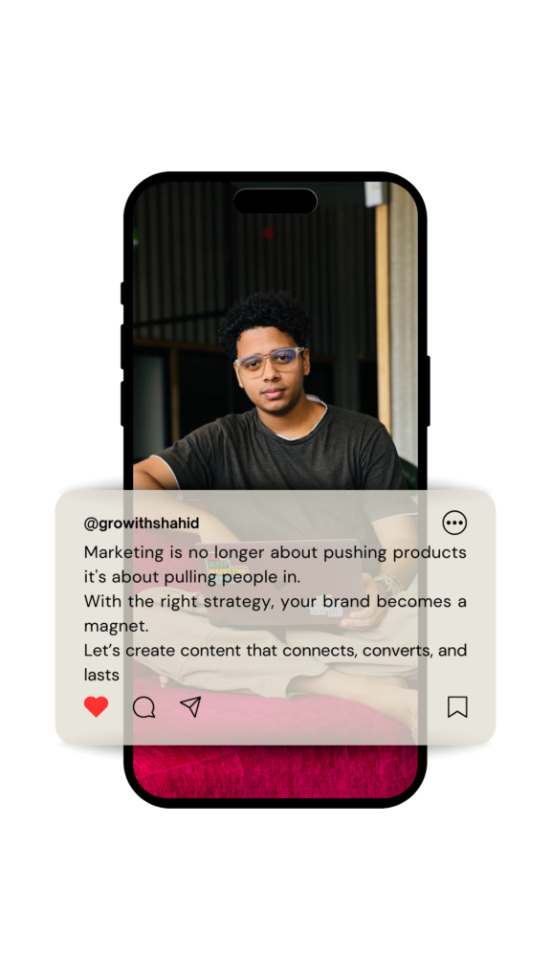This screenshot has height=980, width=551.
Task: Click the phone's dynamic island notch
Action: click(275, 201)
